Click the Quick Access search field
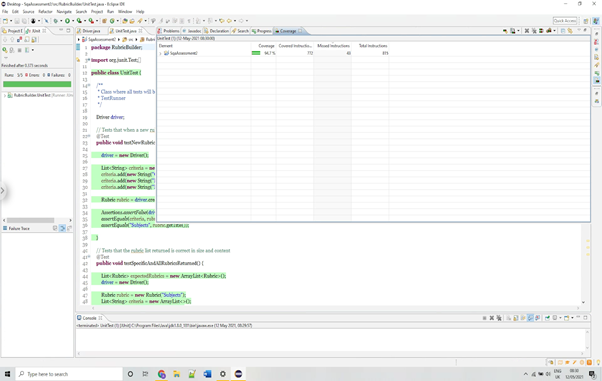This screenshot has width=602, height=381. pyautogui.click(x=565, y=21)
